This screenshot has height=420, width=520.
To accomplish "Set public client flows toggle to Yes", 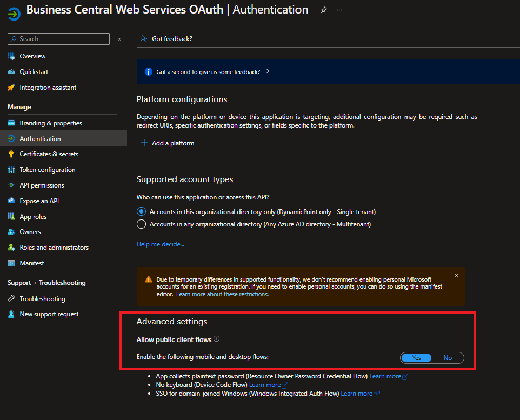I will pos(416,358).
